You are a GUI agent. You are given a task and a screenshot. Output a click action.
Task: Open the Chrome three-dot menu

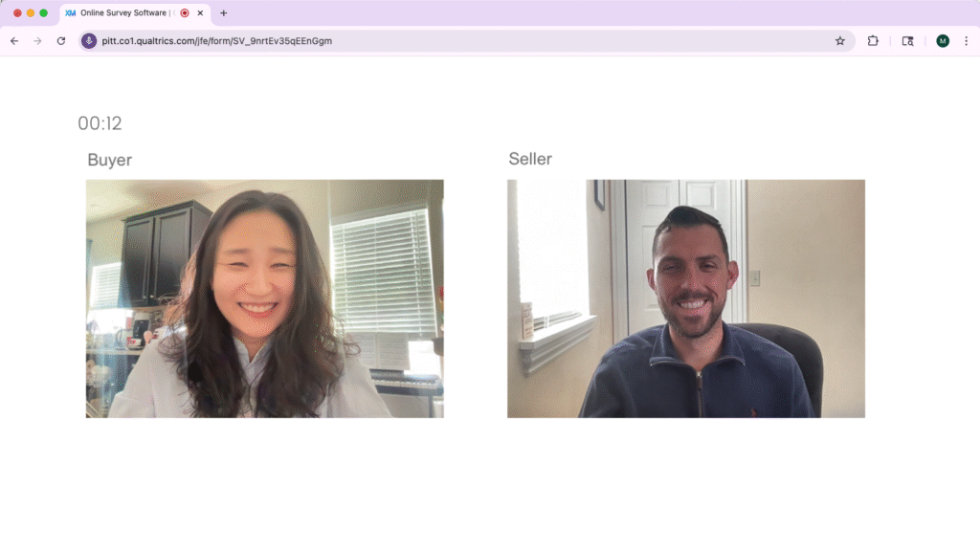(x=966, y=41)
